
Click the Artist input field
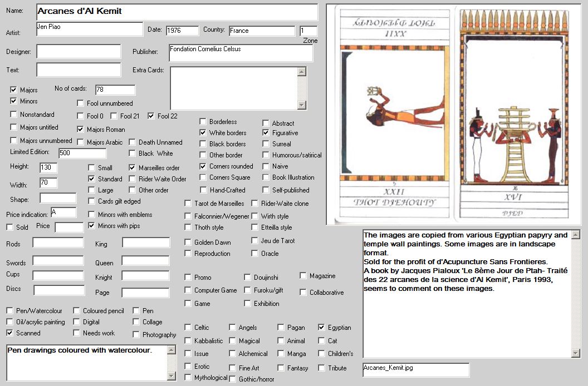pyautogui.click(x=89, y=29)
